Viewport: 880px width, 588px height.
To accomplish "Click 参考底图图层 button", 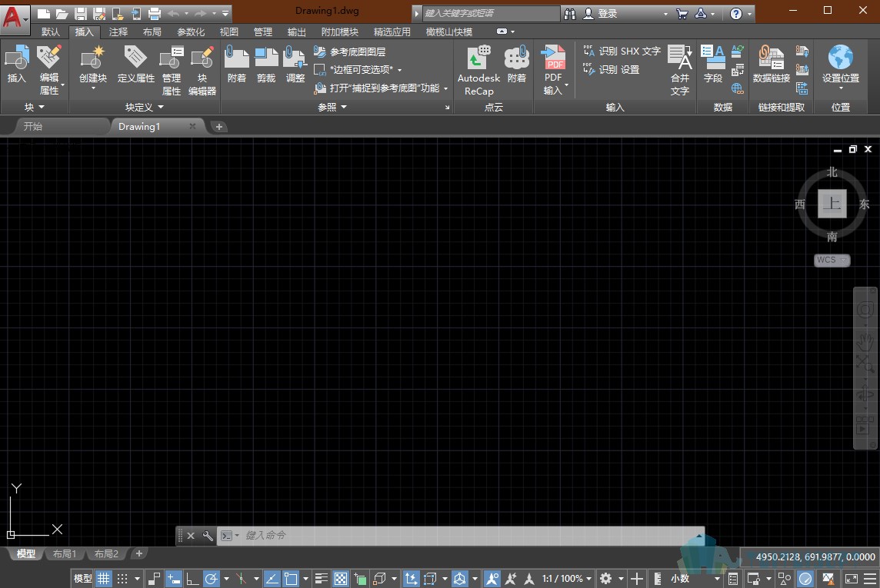I will click(x=350, y=51).
